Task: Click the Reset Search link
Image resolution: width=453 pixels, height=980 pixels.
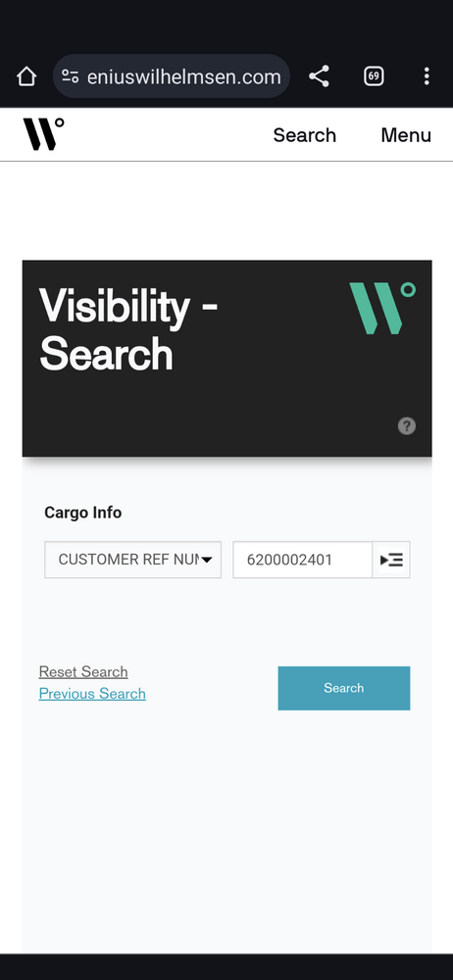Action: pyautogui.click(x=83, y=672)
